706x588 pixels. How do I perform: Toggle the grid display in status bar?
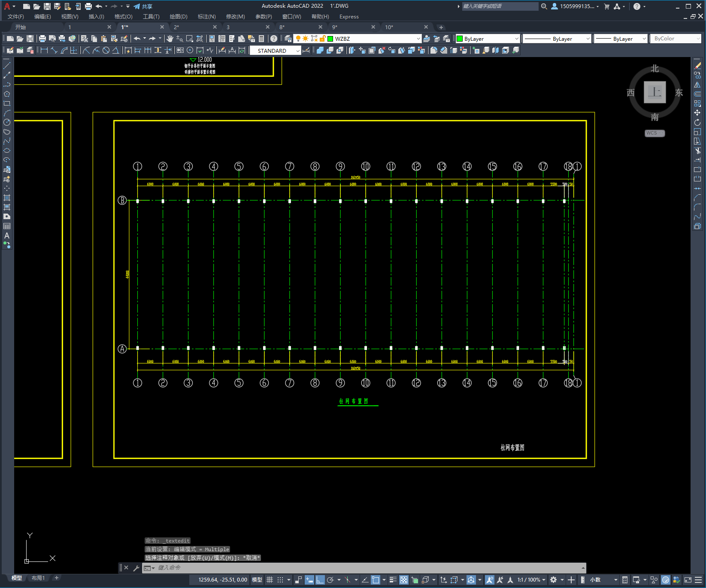pos(270,580)
